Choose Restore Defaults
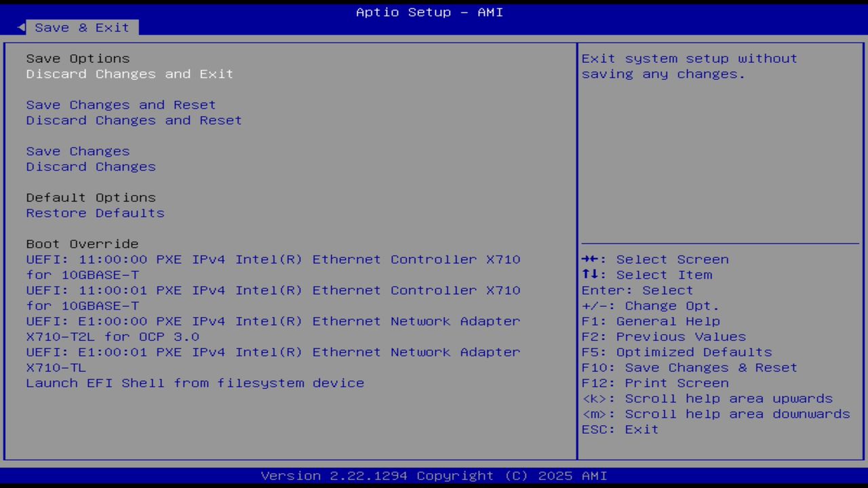Image resolution: width=868 pixels, height=488 pixels. pos(95,213)
